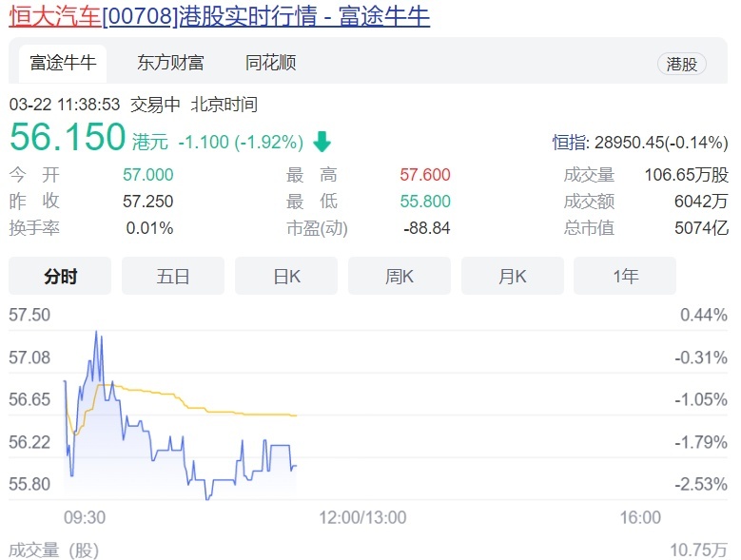Click the 55.80 price axis label
This screenshot has height=560, width=741.
coord(29,484)
